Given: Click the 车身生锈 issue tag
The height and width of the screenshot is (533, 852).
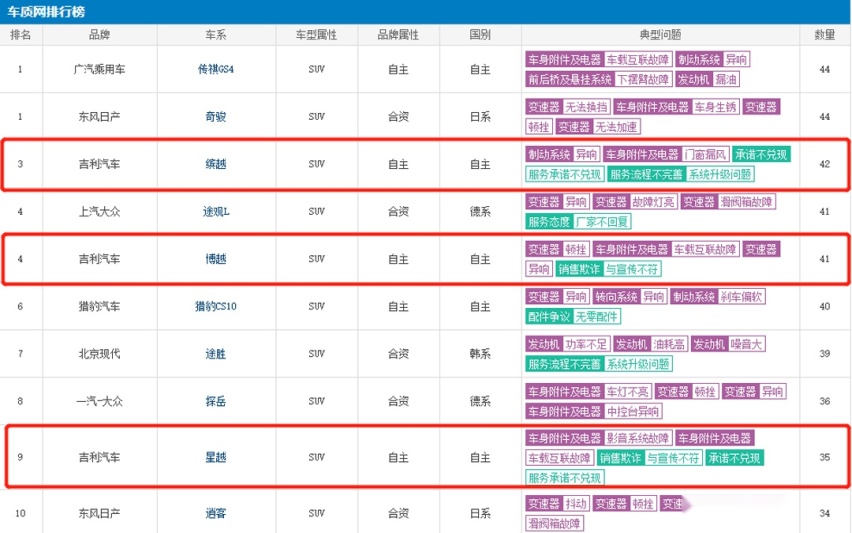Looking at the screenshot, I should (x=715, y=107).
